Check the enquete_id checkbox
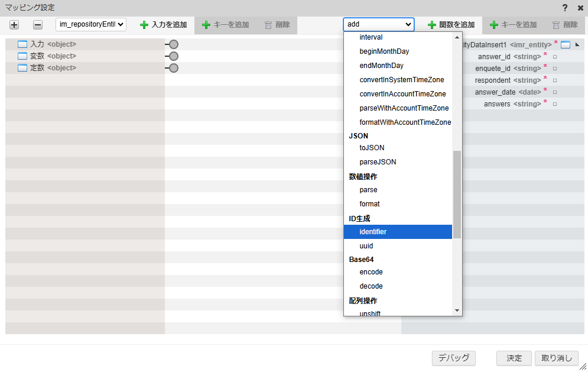The width and height of the screenshot is (588, 372). (554, 68)
